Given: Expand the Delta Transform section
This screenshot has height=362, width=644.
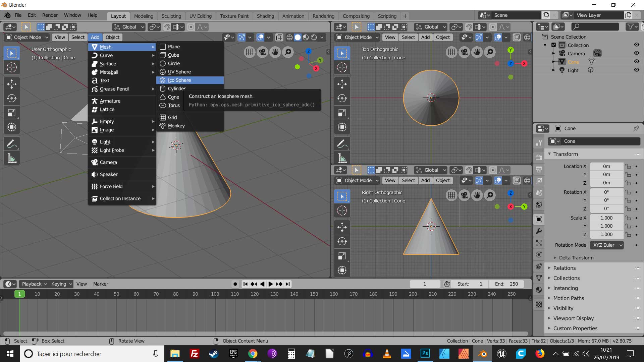Looking at the screenshot, I should click(x=576, y=258).
